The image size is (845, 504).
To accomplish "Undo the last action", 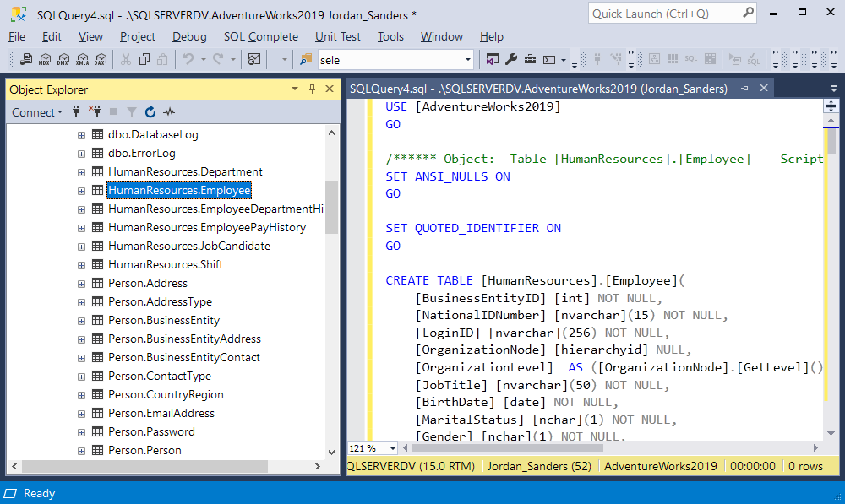I will click(x=188, y=59).
